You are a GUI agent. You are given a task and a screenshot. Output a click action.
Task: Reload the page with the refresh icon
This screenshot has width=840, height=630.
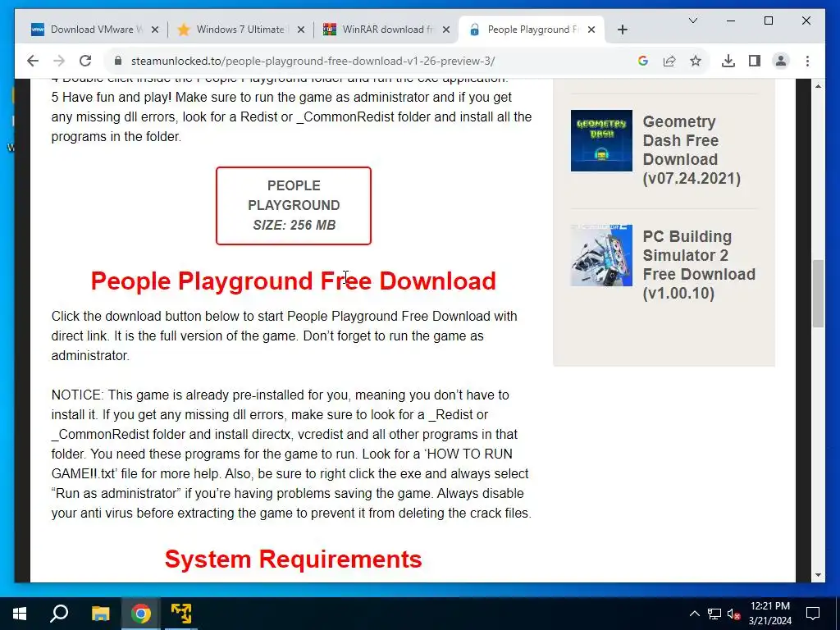pos(85,61)
